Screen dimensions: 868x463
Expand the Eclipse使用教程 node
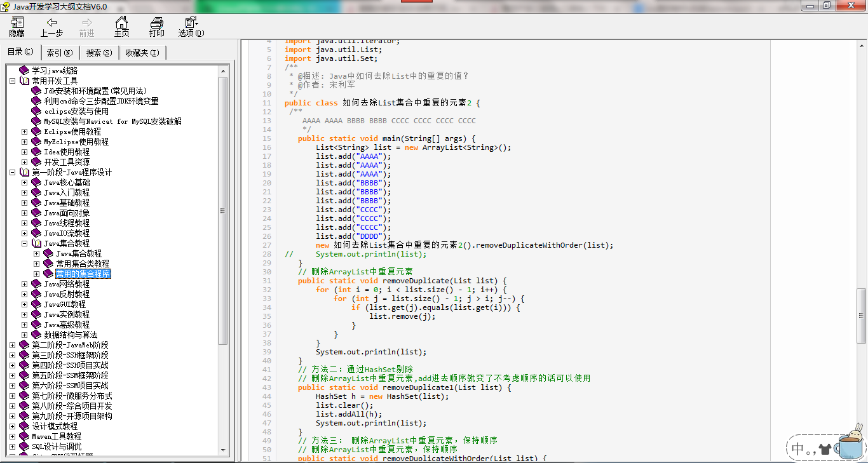(24, 131)
